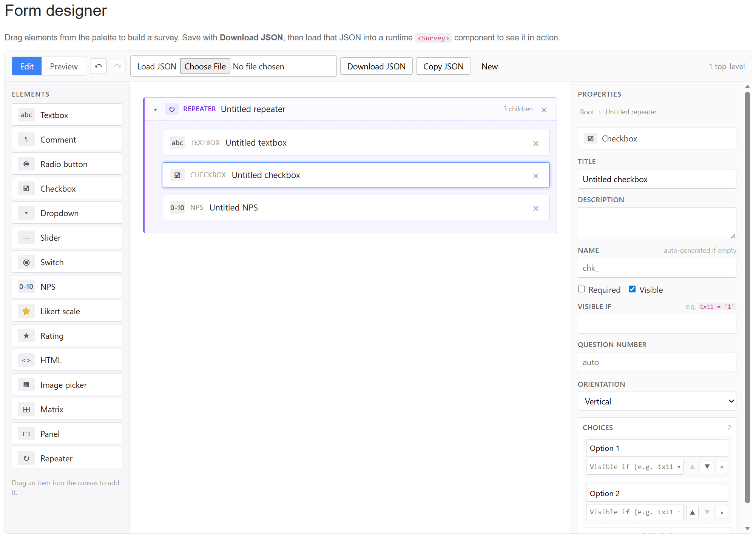
Task: Collapse the Untitled repeater container
Action: point(155,110)
